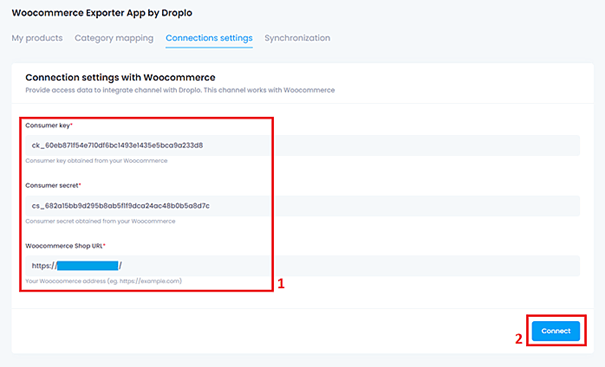Switch to Category mapping tab
605x367 pixels.
114,38
